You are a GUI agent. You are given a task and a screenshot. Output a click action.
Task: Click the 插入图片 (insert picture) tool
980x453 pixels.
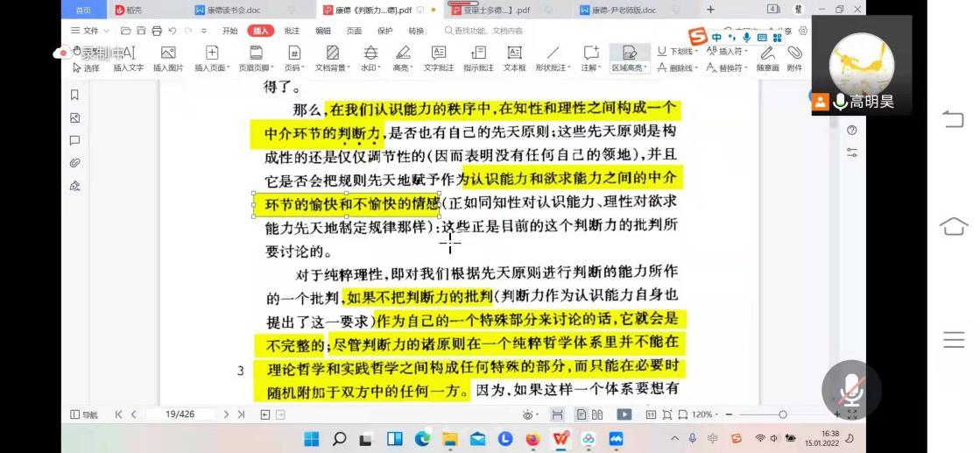(168, 59)
